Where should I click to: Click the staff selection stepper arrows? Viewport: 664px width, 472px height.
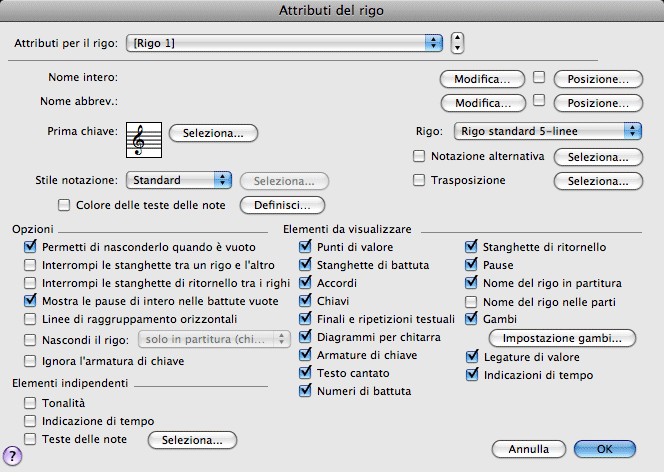point(457,43)
